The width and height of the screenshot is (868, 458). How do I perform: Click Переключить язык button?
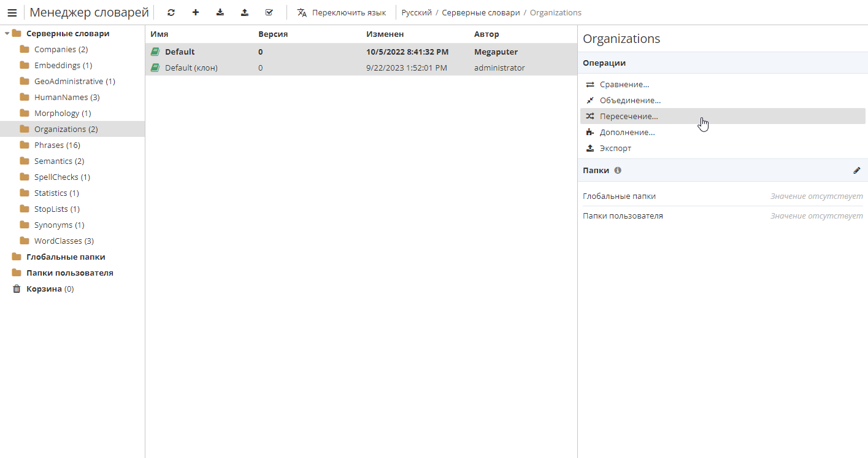coord(342,12)
